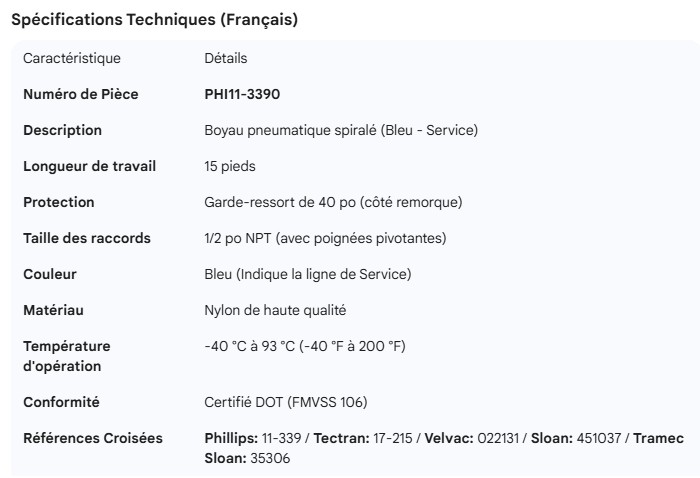This screenshot has height=478, width=700.
Task: Click the "Description" row label
Action: pos(63,130)
